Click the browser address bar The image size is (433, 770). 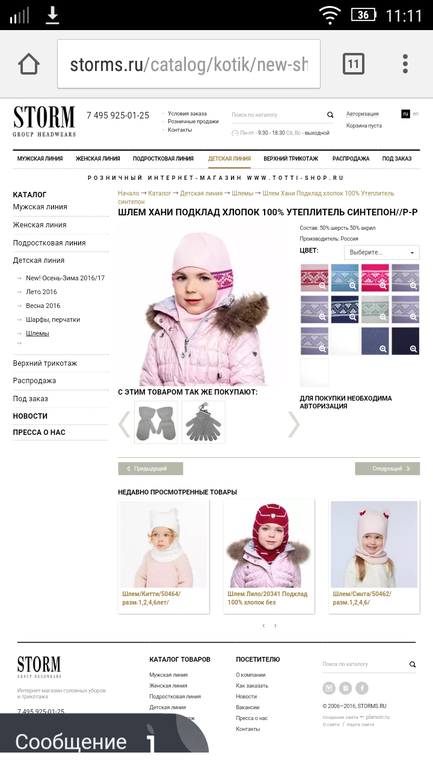(189, 64)
